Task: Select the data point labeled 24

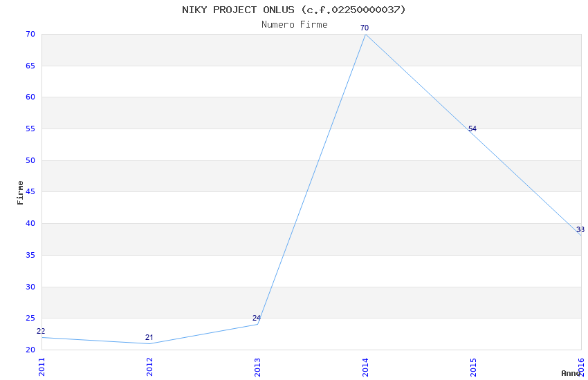Action: (257, 318)
